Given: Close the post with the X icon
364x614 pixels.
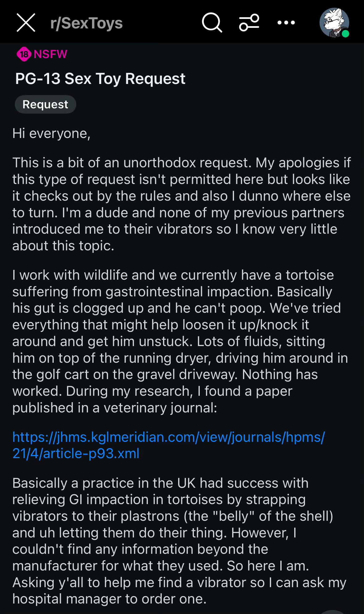Looking at the screenshot, I should [x=26, y=23].
